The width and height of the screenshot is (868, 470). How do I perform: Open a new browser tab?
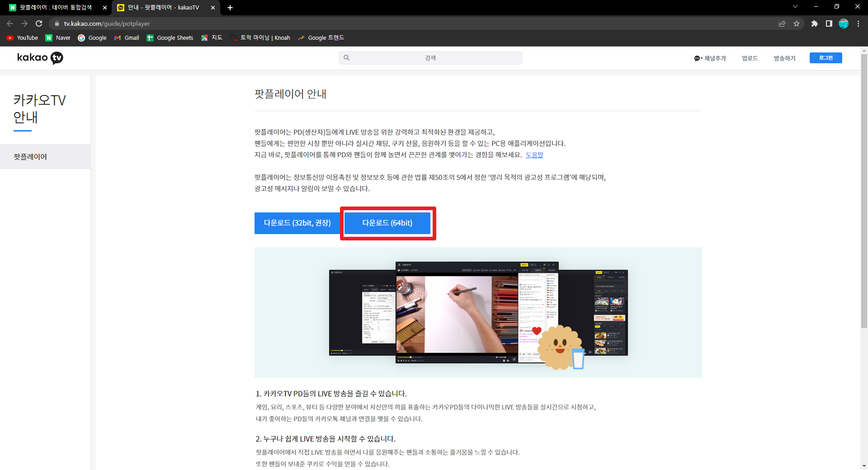[x=230, y=8]
